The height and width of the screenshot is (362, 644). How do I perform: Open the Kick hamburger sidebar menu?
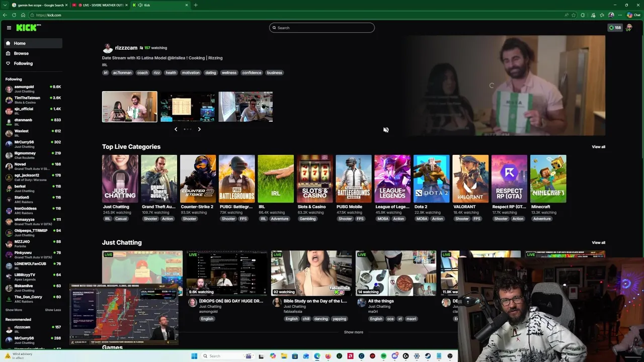(9, 28)
